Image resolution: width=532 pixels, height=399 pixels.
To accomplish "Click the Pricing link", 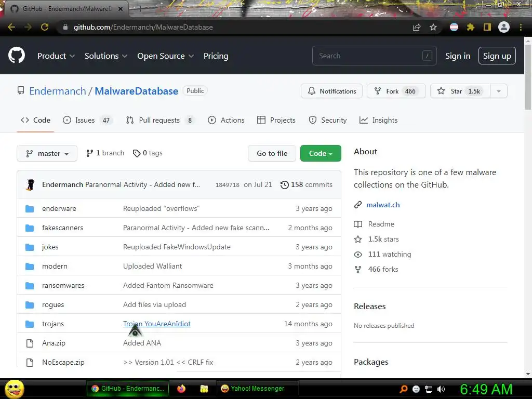I will point(216,56).
